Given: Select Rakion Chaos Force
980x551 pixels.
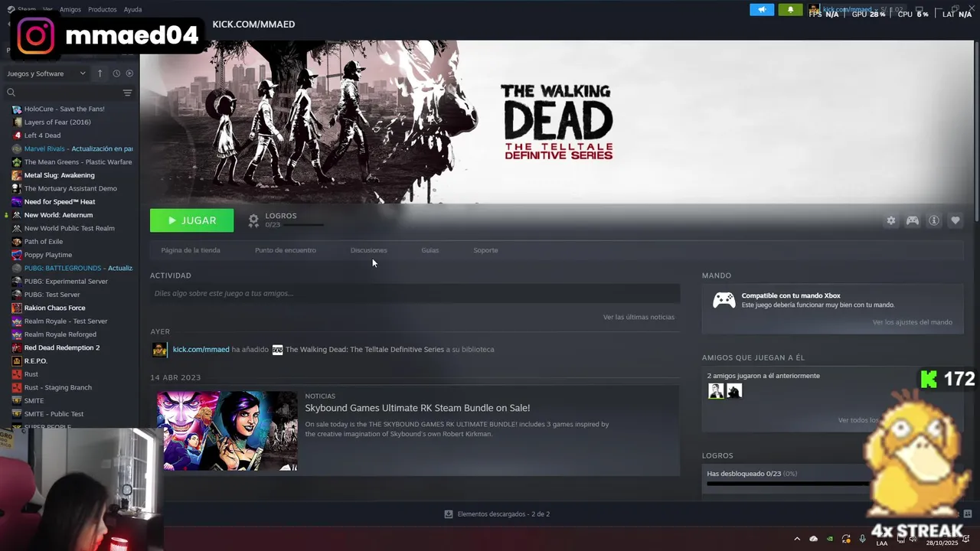Looking at the screenshot, I should 54,308.
